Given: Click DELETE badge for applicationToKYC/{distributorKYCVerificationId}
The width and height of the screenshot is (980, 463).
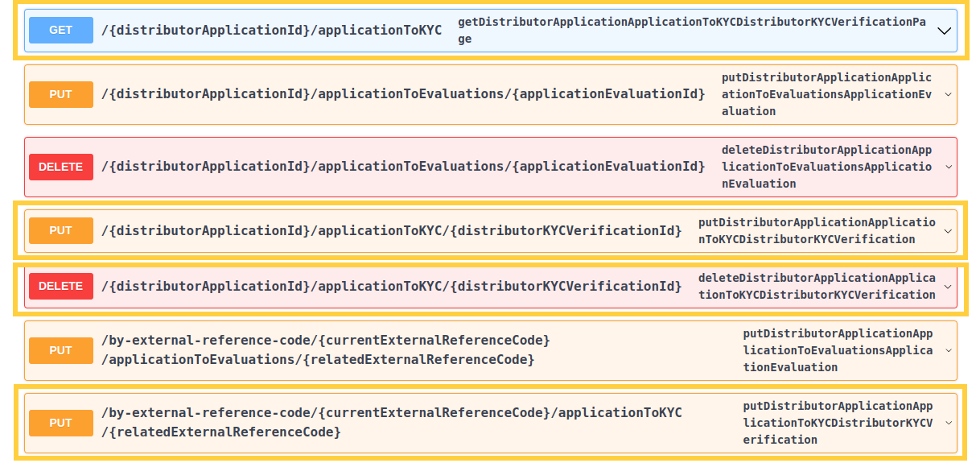Looking at the screenshot, I should click(61, 286).
